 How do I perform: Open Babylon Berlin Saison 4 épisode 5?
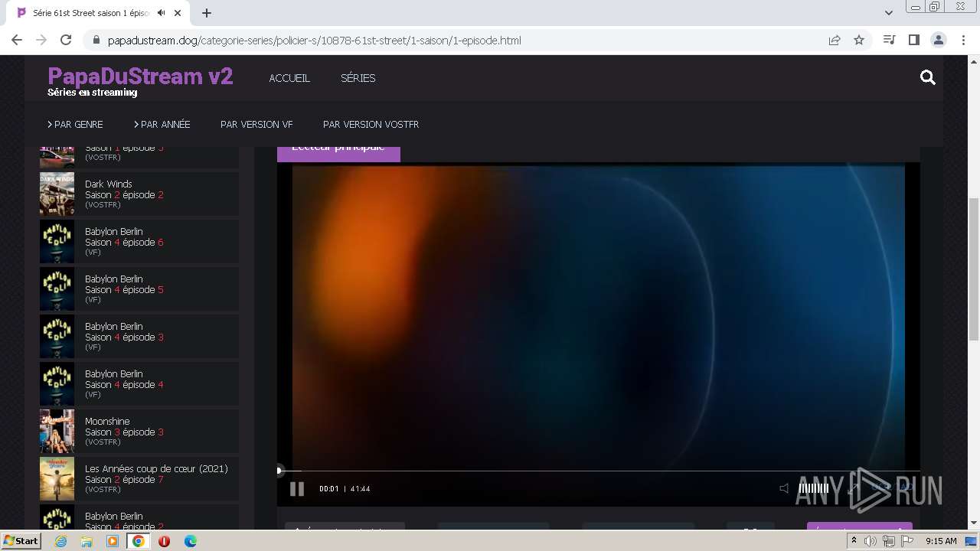click(139, 289)
